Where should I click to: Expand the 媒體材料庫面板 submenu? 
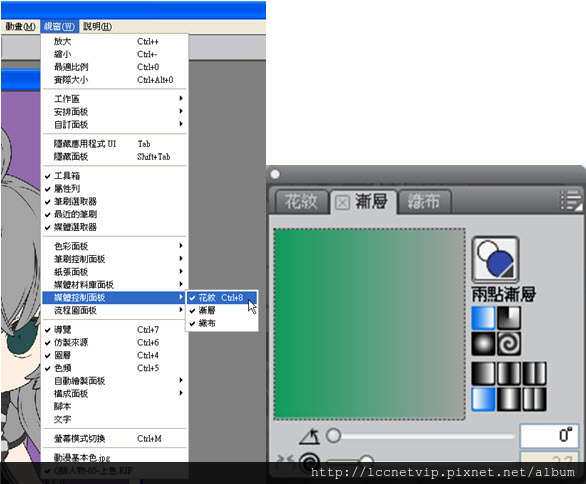pyautogui.click(x=114, y=284)
